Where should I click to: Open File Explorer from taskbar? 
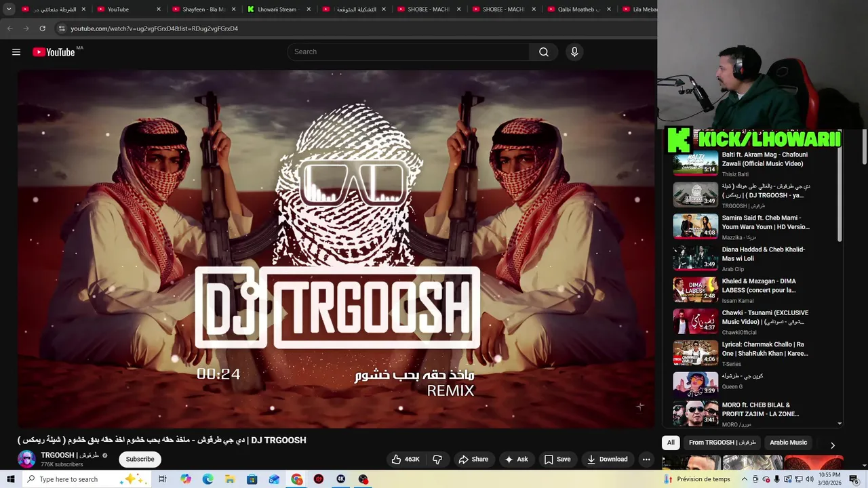[x=230, y=479]
